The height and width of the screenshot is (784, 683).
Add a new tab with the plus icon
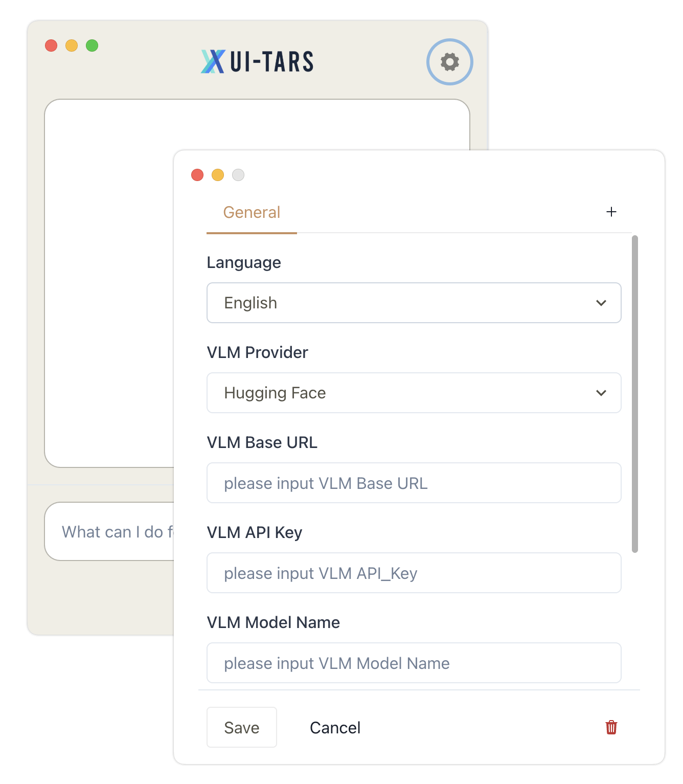611,212
